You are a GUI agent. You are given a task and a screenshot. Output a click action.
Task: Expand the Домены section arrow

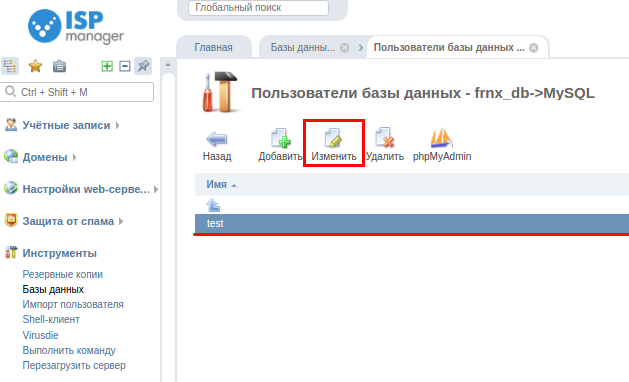[75, 157]
